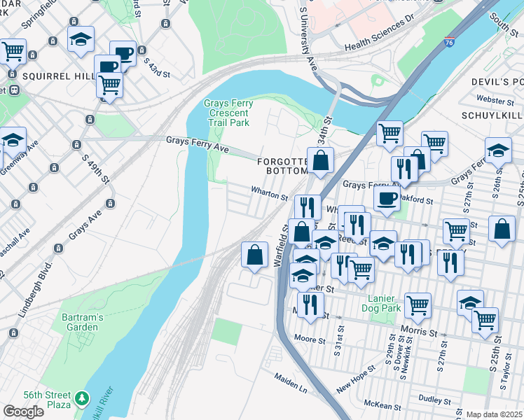524x420 pixels.
Task: Select the I-76 highway shield
Action: (449, 42)
